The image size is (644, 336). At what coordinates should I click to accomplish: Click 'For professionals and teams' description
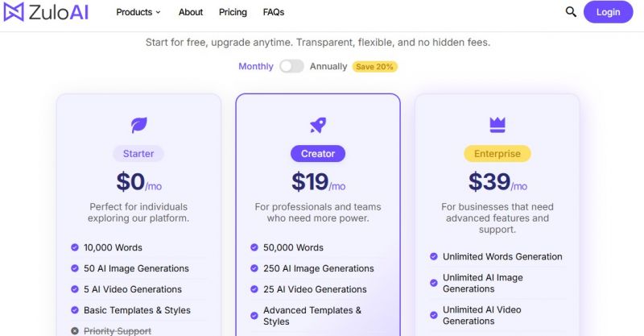[318, 212]
